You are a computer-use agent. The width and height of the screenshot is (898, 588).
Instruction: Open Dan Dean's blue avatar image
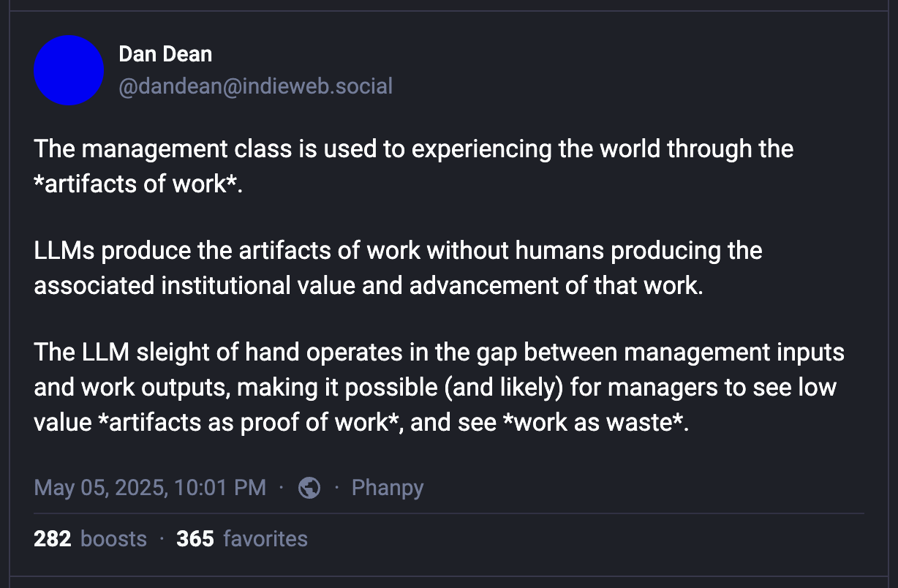click(69, 70)
